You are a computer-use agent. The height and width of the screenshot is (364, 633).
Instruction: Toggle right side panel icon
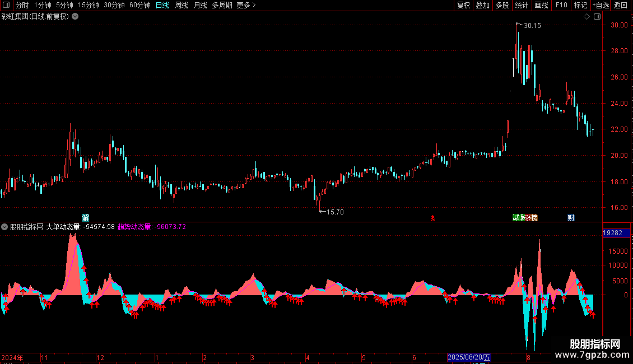(x=598, y=17)
